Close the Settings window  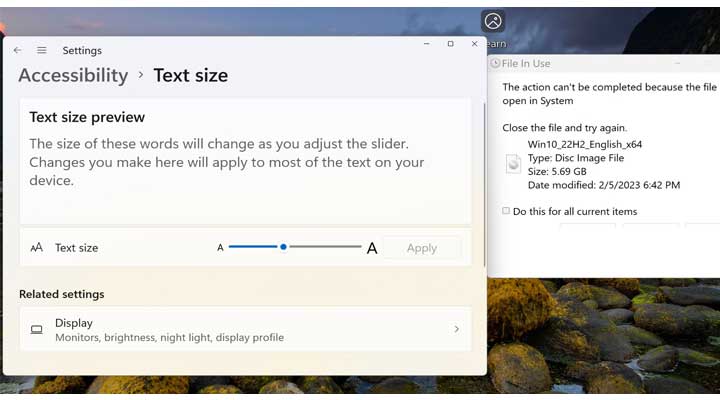point(474,44)
